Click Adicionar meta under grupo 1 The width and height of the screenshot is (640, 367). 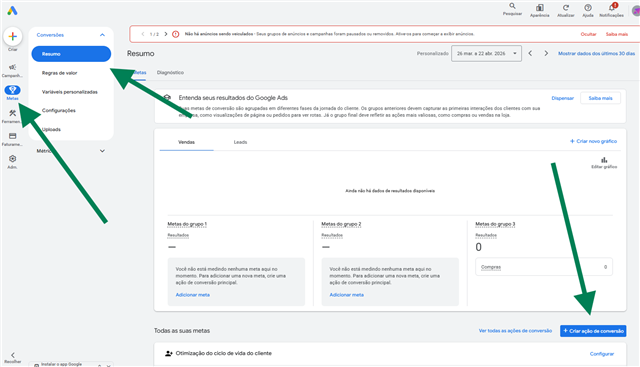click(x=193, y=295)
